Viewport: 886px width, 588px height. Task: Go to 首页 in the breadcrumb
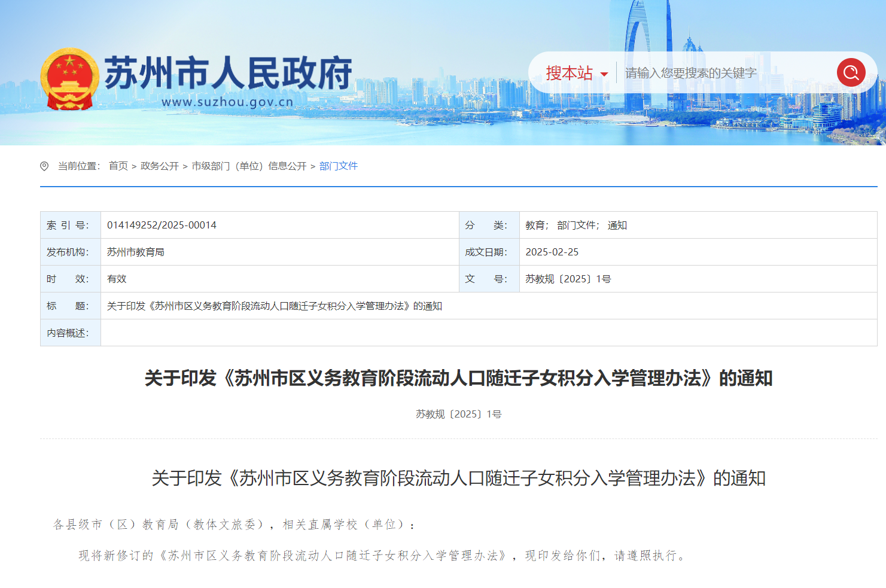[118, 166]
